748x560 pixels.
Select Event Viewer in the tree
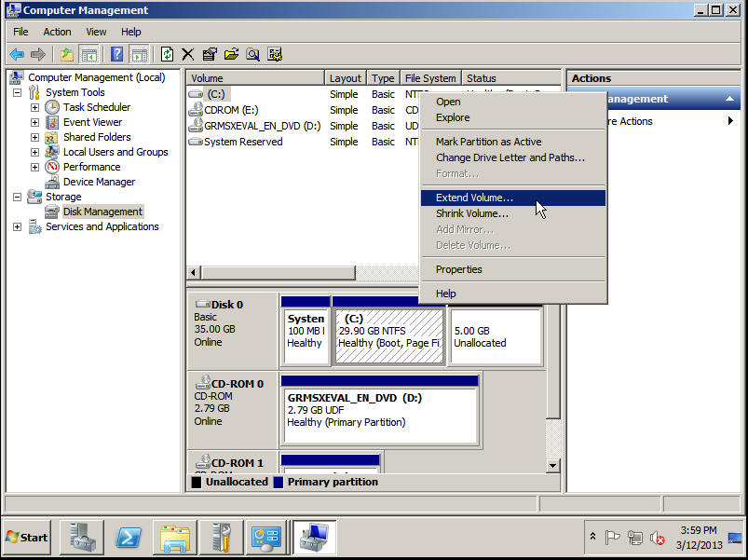(92, 122)
